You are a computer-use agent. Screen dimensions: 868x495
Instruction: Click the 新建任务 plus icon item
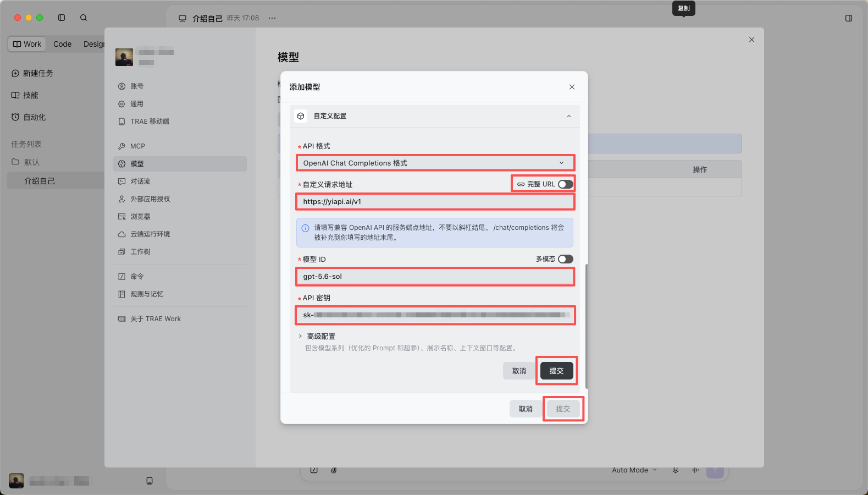tap(32, 73)
